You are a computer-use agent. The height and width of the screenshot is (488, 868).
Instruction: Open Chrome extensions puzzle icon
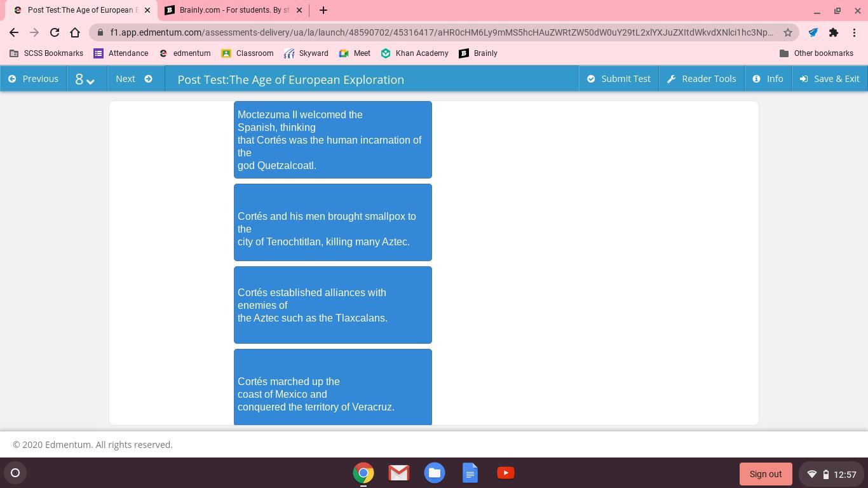point(834,32)
